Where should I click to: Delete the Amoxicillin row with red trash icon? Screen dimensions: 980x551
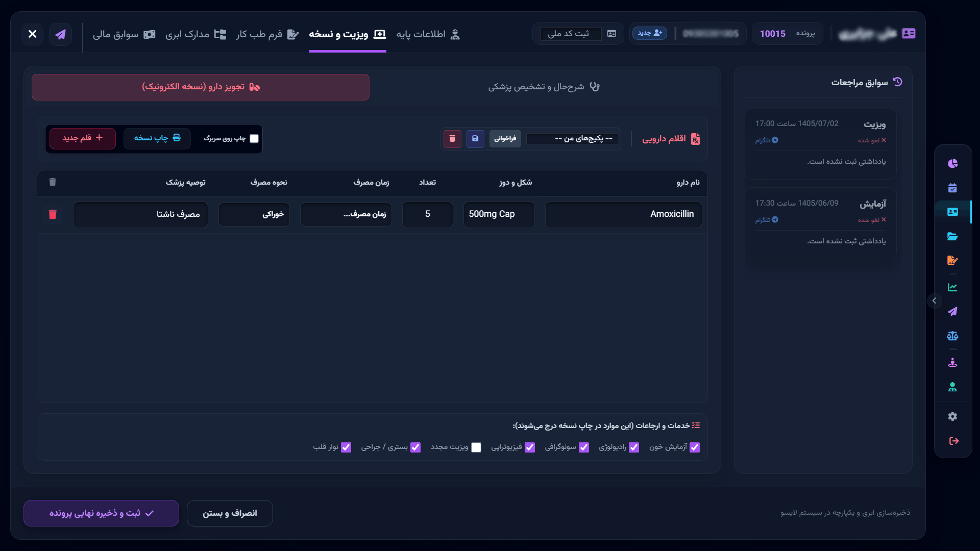pos(53,214)
